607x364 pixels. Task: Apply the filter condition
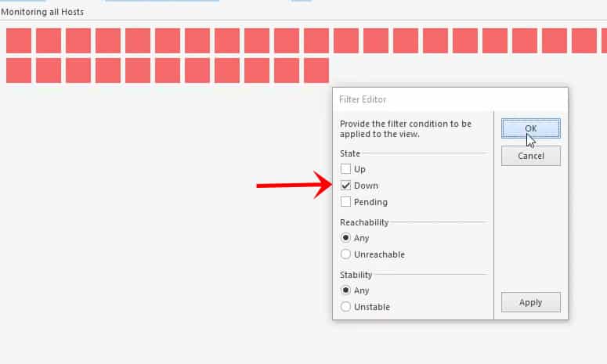point(531,302)
